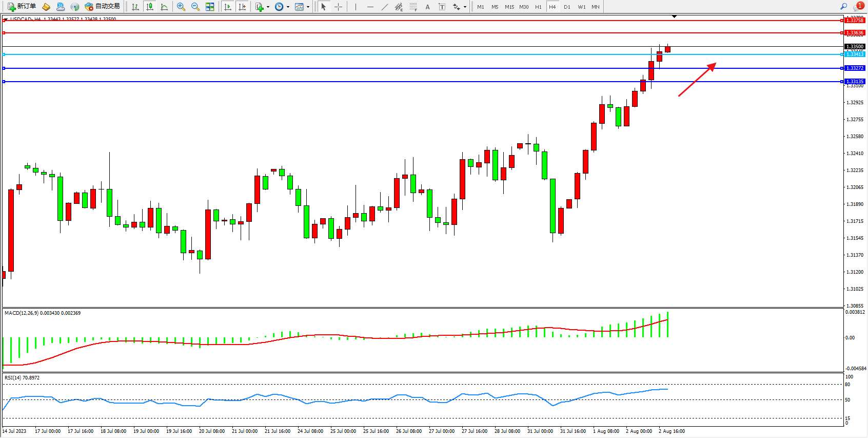Switch to the M15 timeframe
Image resolution: width=868 pixels, height=438 pixels.
click(x=509, y=7)
